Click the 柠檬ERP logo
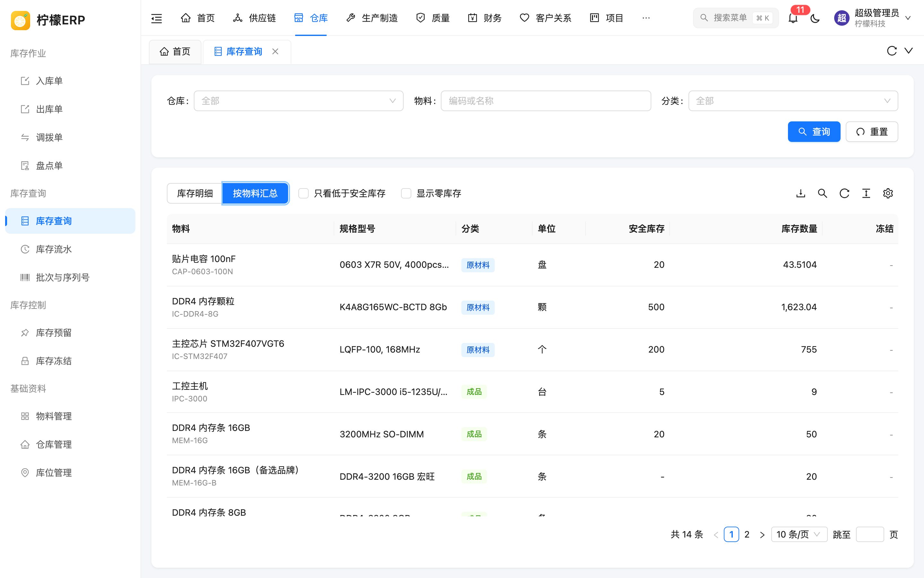Screen dimensions: 924x578 (48, 20)
